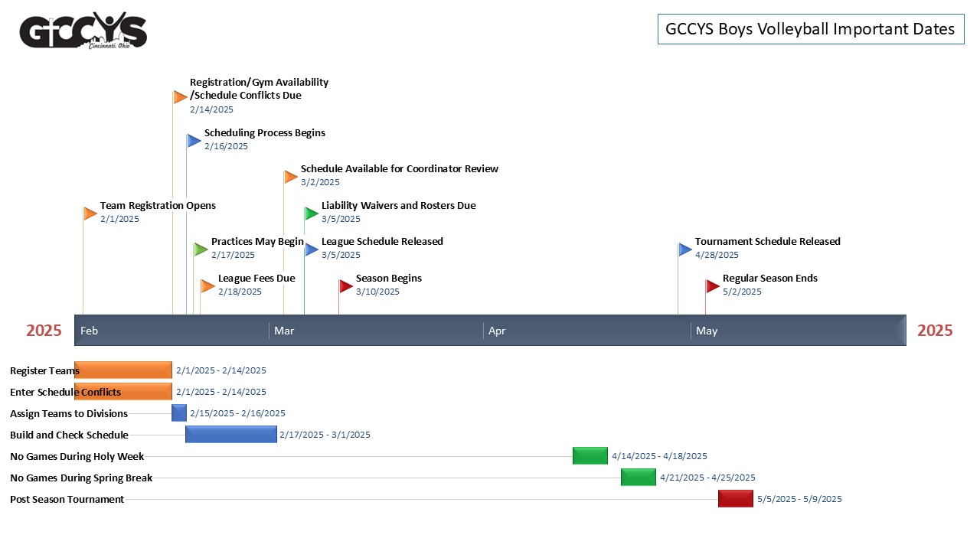
Task: Click the date 2/14/2025 under Registration Due
Action: (x=212, y=109)
